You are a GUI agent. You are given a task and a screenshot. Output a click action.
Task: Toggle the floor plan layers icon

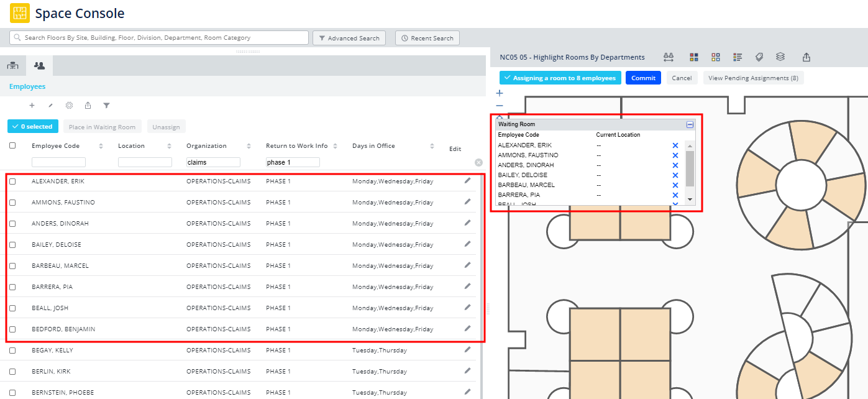point(780,57)
